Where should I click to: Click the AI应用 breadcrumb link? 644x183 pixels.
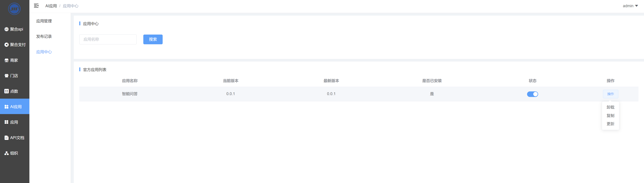[x=51, y=6]
